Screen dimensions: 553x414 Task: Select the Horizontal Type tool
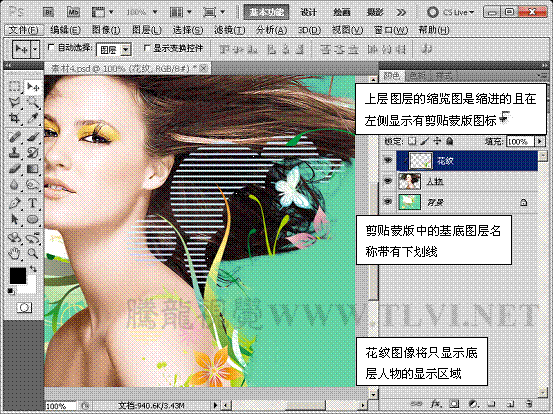click(32, 203)
